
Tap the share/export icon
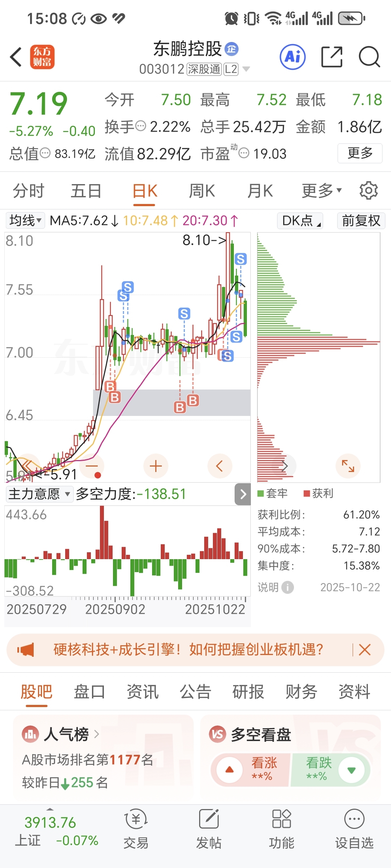(332, 57)
